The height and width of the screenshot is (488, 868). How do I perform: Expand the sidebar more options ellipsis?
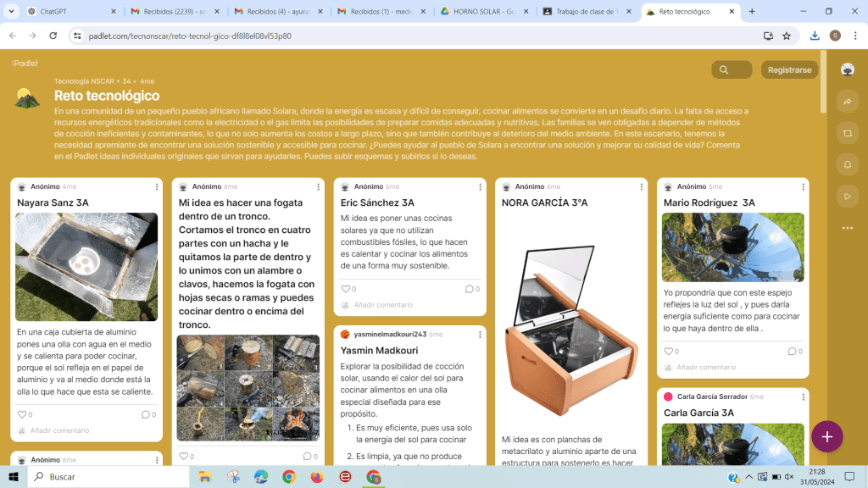847,228
